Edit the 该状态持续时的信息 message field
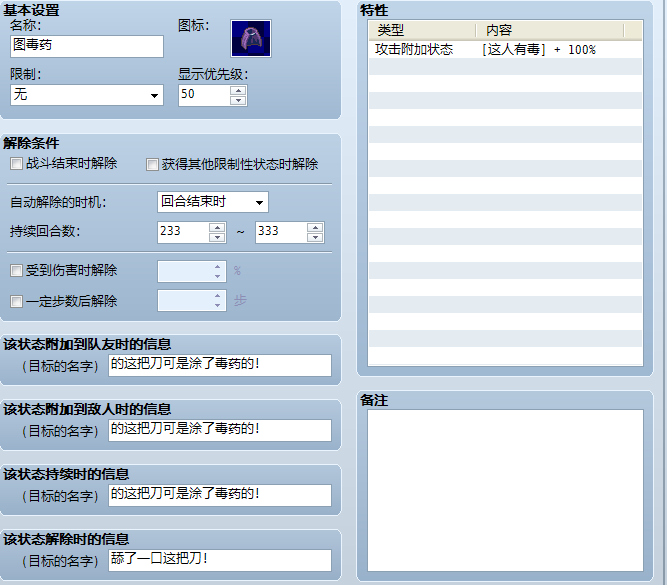This screenshot has height=585, width=667. point(220,496)
